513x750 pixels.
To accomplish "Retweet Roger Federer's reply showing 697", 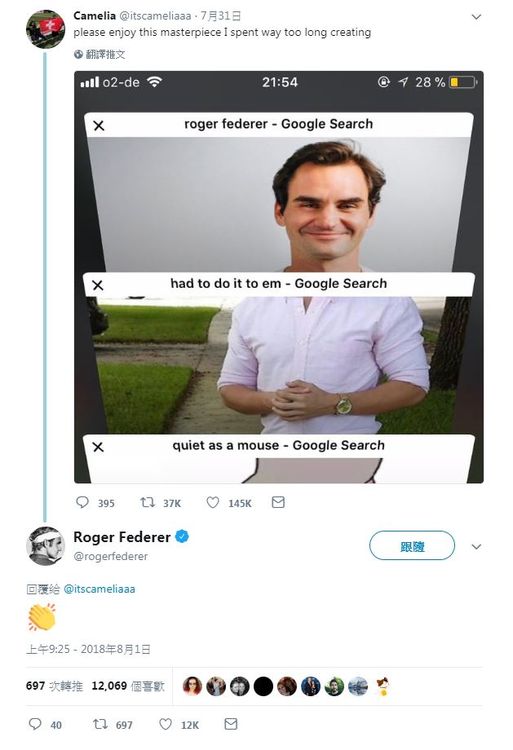I will tap(100, 724).
